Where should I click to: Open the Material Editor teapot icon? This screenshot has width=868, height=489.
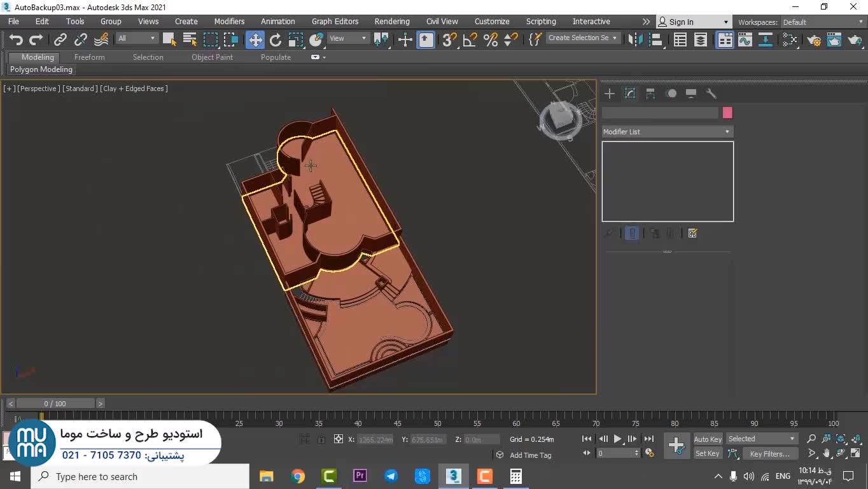(814, 40)
